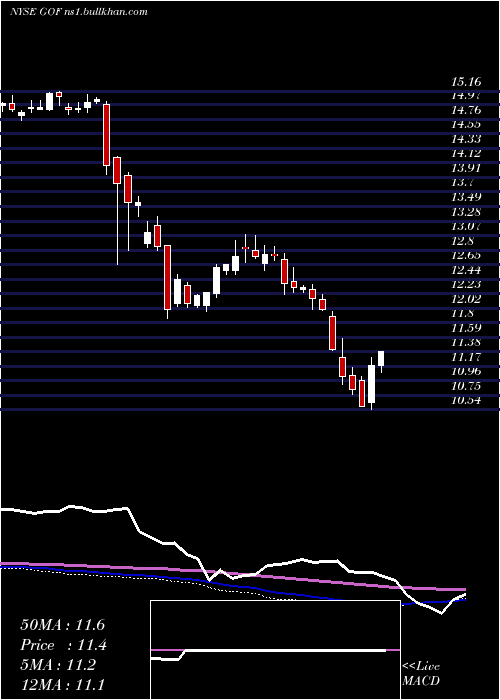Image resolution: width=500 pixels, height=700 pixels.
Task: Click inside the MACD inset box
Action: [x=275, y=650]
